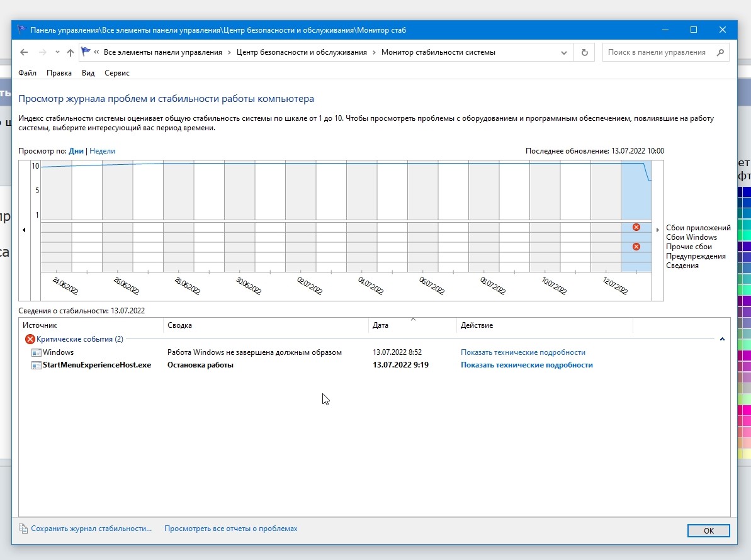Click date 13.07.2022 8:52 cell
Screen dimensions: 751x560
point(397,352)
